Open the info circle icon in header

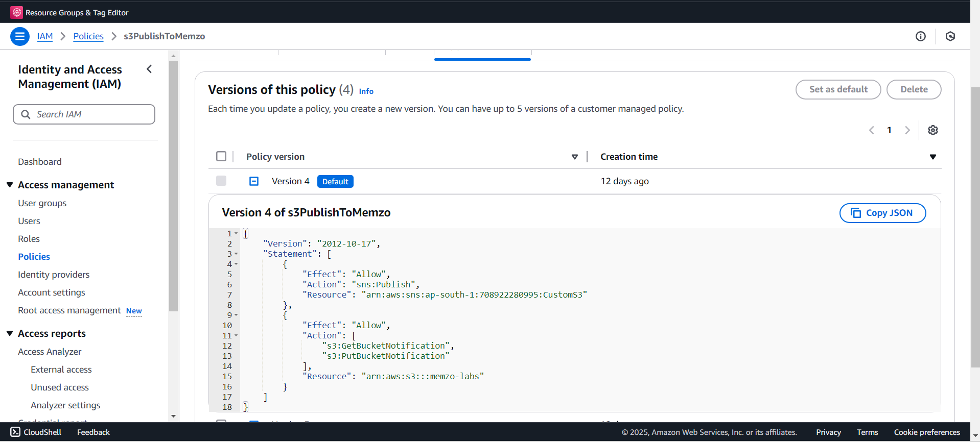(x=921, y=36)
